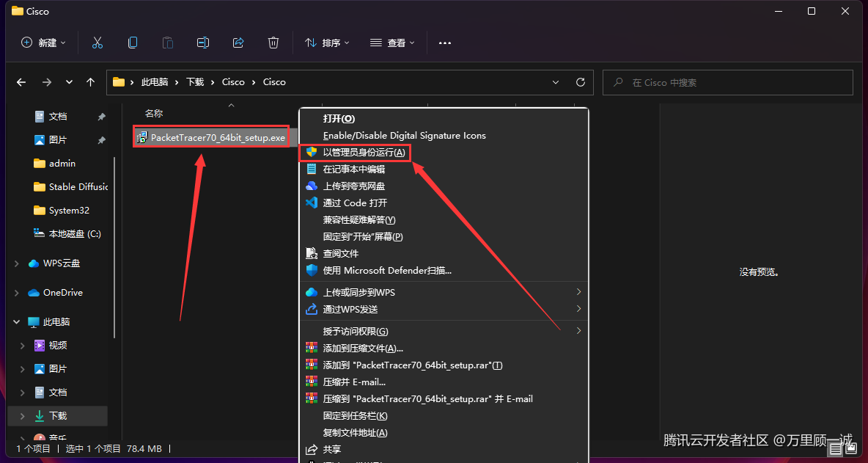Screen dimensions: 868x463
Task: Open pinned 图片 in sidebar
Action: 58,140
